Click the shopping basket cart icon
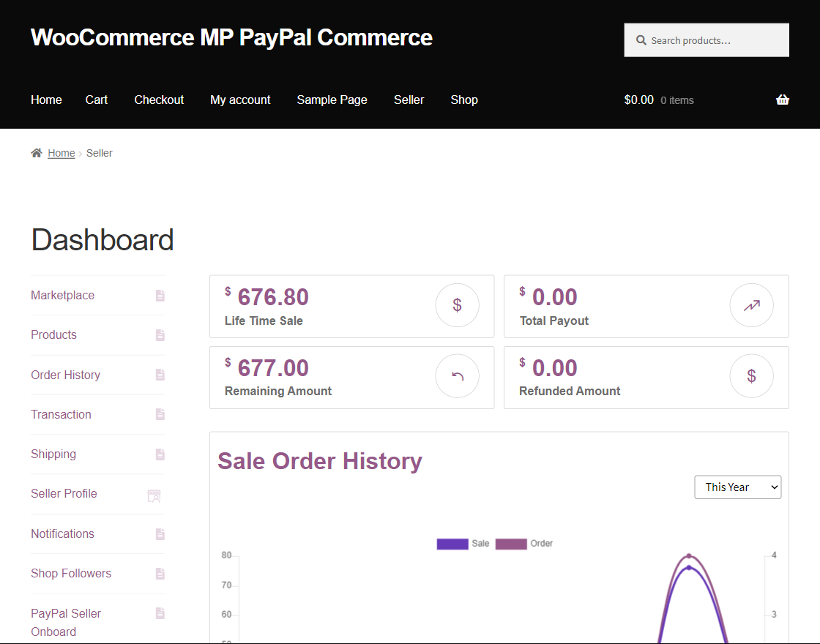This screenshot has height=644, width=820. tap(782, 100)
